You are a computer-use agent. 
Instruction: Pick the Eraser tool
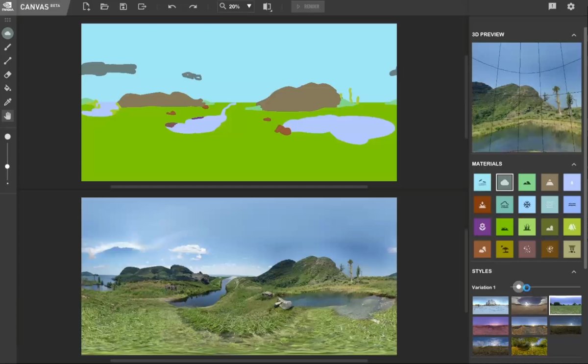coord(7,74)
